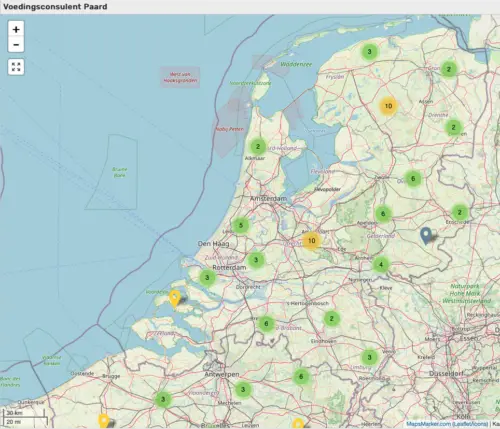Select the blue pin marker in Gelderland
500x429 pixels.
[426, 235]
